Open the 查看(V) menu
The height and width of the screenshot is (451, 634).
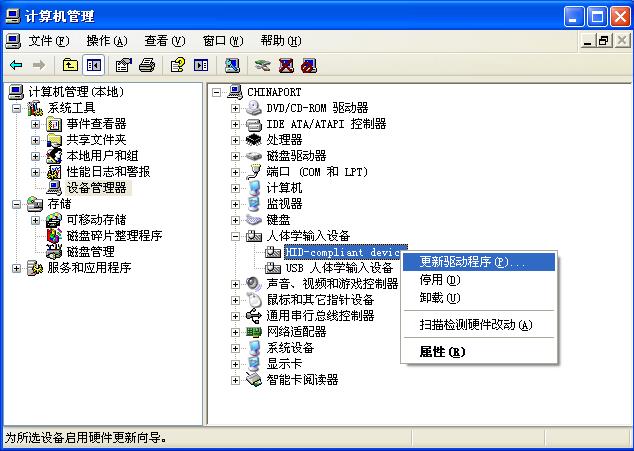[x=165, y=41]
